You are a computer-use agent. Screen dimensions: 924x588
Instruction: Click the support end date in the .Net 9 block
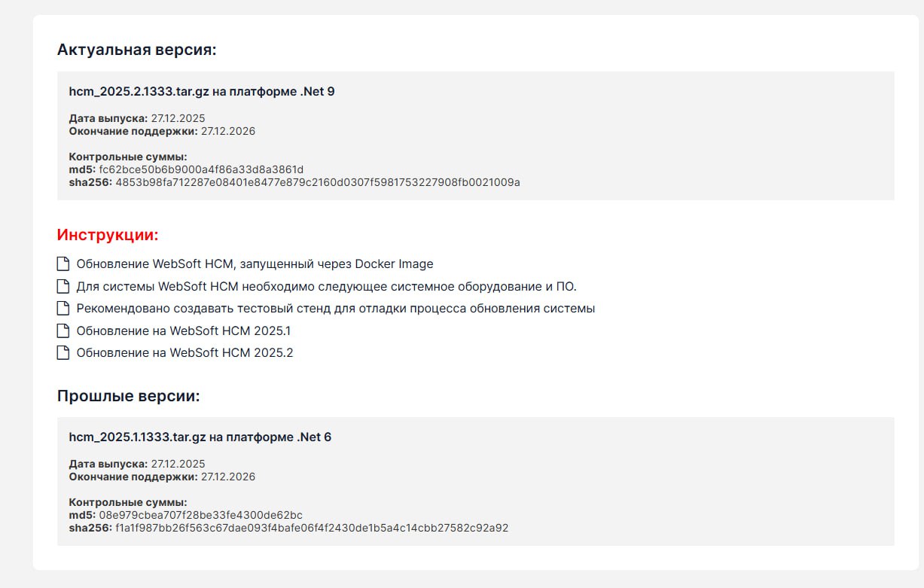227,131
